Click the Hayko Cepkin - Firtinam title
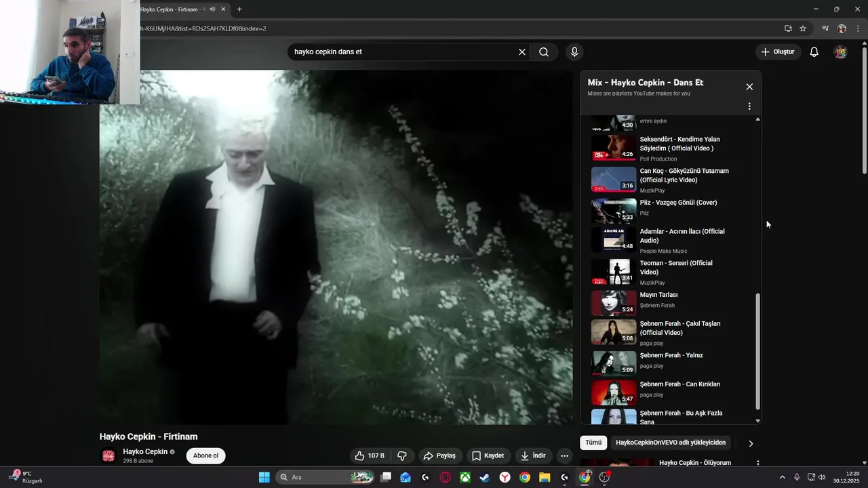Viewport: 868px width, 488px height. pyautogui.click(x=149, y=436)
